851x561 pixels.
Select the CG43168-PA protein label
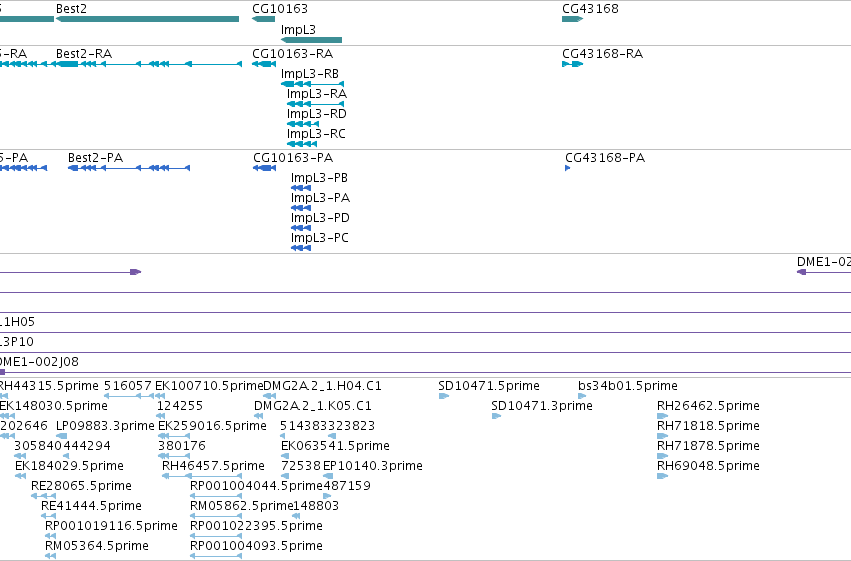tap(605, 158)
